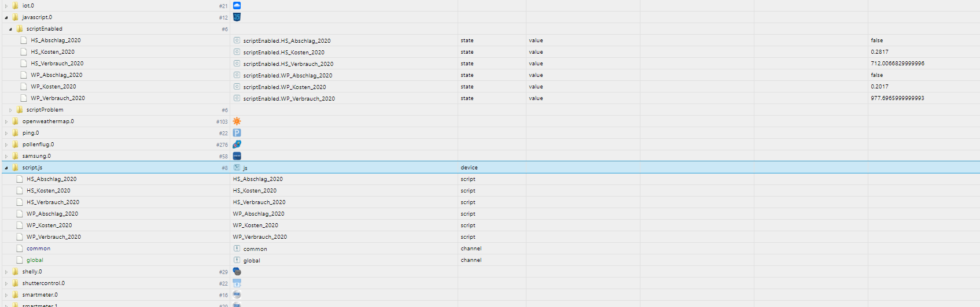980x307 pixels.
Task: Click state icon beside scriptEnabled.WP_Abschlag_2020
Action: click(237, 75)
